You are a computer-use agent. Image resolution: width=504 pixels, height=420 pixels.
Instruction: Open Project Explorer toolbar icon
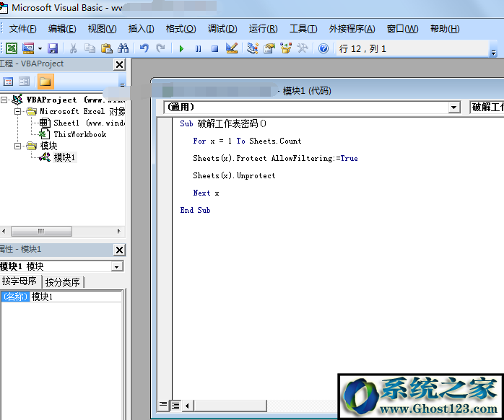253,48
